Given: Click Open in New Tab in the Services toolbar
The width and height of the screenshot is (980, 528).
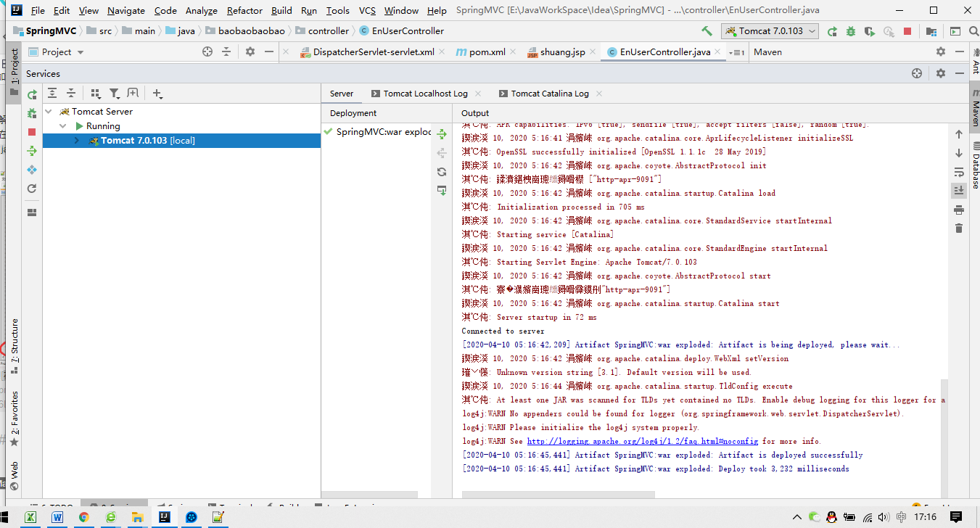Looking at the screenshot, I should click(x=133, y=94).
